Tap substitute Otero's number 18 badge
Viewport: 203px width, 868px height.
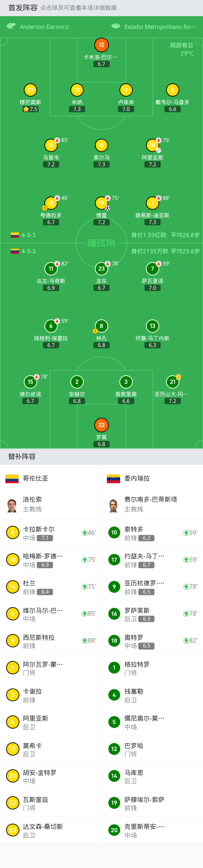[x=114, y=641]
